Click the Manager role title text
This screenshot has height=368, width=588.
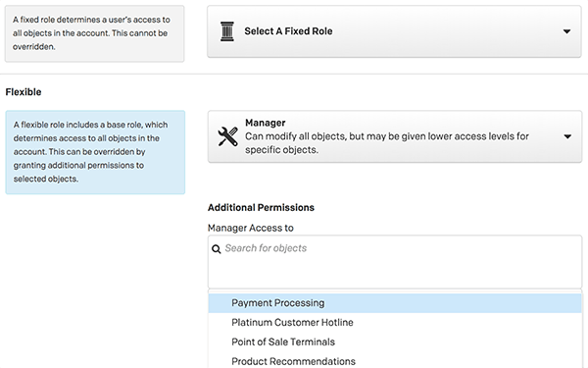[266, 123]
